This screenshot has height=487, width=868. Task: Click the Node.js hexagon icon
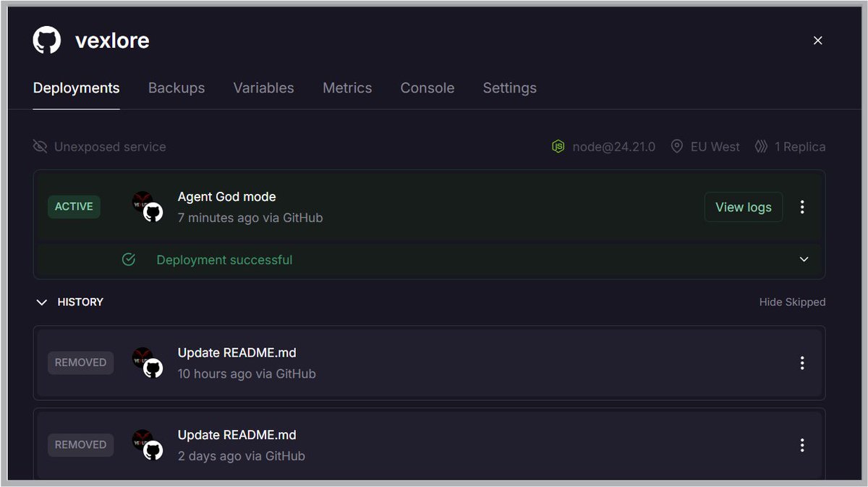point(558,147)
